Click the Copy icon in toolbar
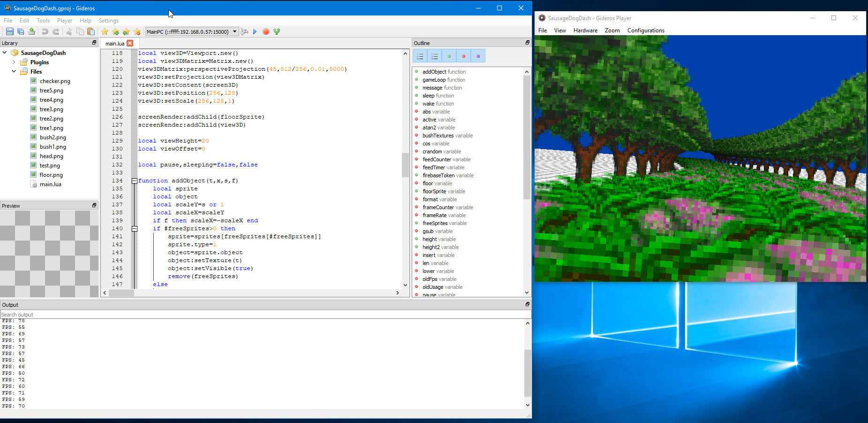Viewport: 868px width, 423px height. (80, 31)
